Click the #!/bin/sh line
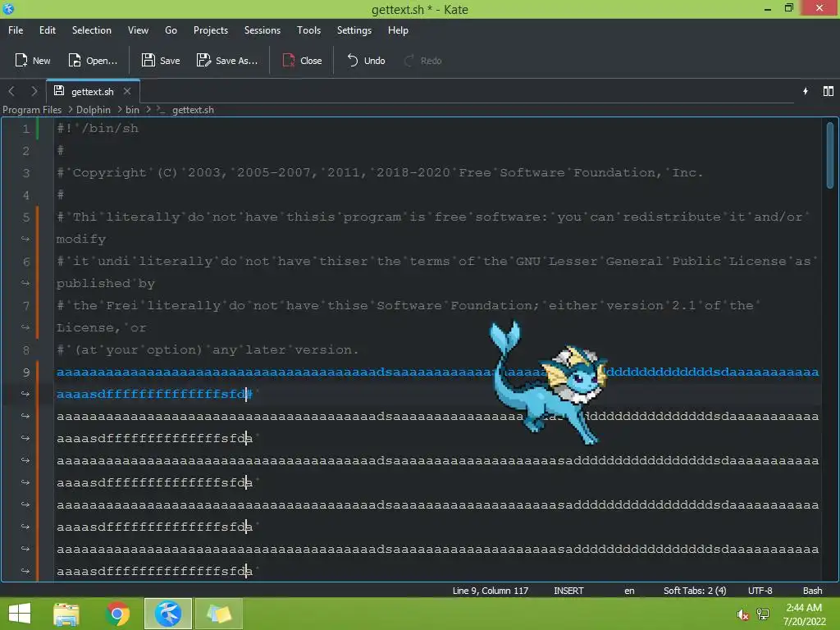This screenshot has height=630, width=840. pyautogui.click(x=98, y=129)
